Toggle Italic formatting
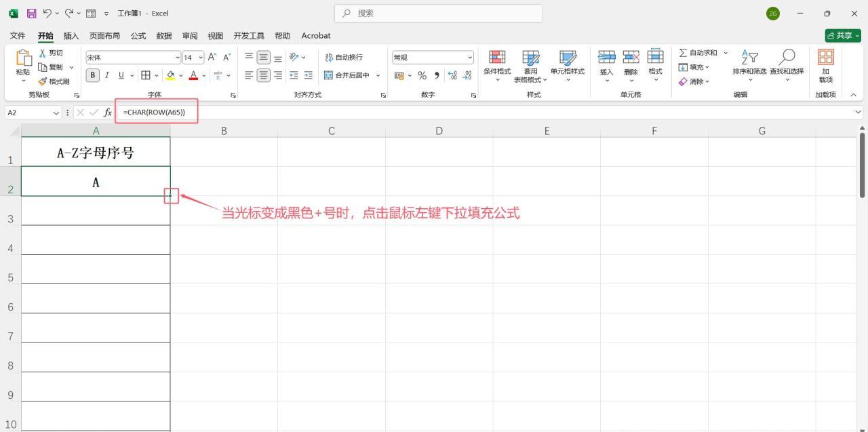The width and height of the screenshot is (868, 432). (x=106, y=75)
